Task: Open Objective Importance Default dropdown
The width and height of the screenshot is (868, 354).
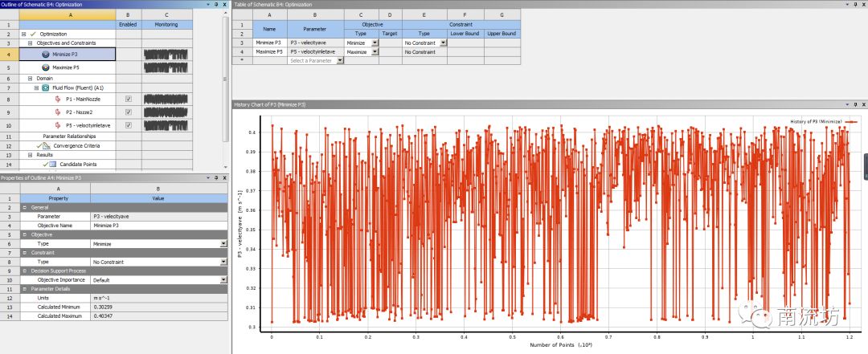Action: click(x=223, y=280)
